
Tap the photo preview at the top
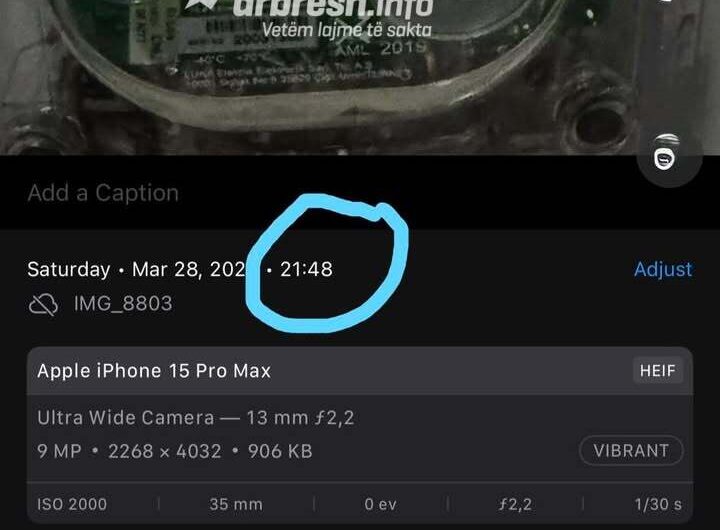360,77
